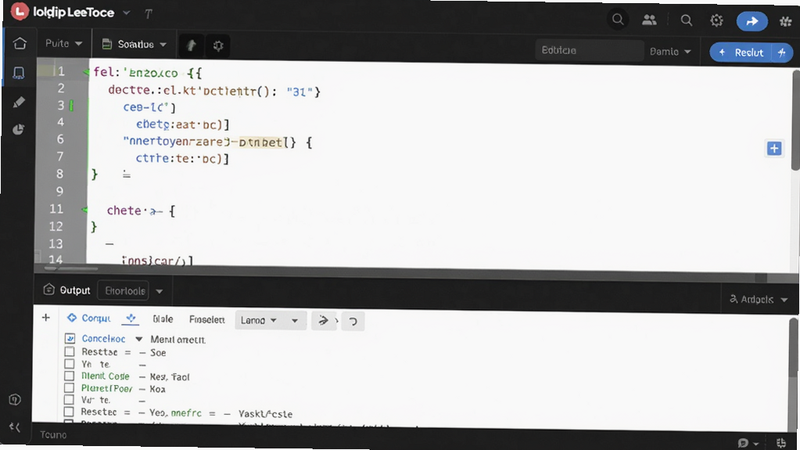The height and width of the screenshot is (450, 800).
Task: Expand the Concelkoc disclosure triangle
Action: pos(138,339)
